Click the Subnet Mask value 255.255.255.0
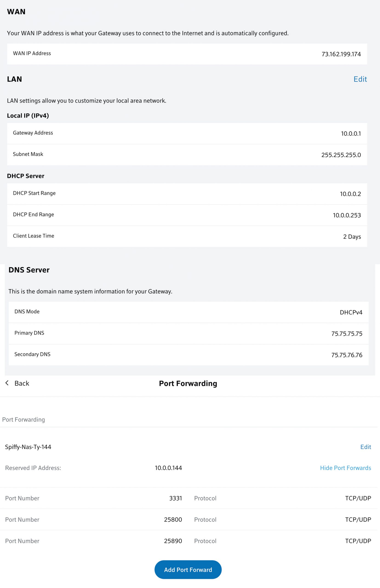The height and width of the screenshot is (588, 380). click(x=341, y=155)
